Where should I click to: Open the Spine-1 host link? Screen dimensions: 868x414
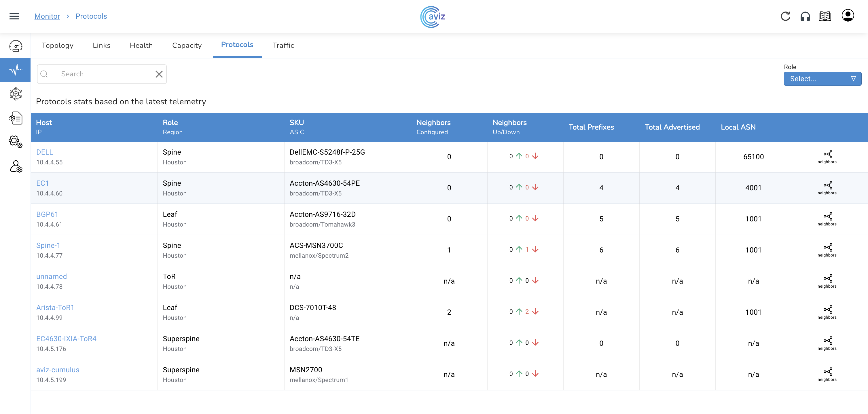point(48,245)
